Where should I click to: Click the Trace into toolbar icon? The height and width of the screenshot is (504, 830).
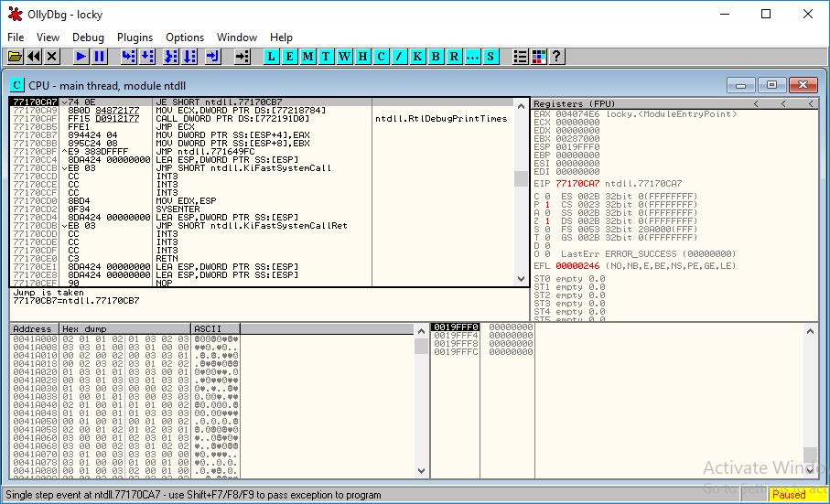(171, 56)
